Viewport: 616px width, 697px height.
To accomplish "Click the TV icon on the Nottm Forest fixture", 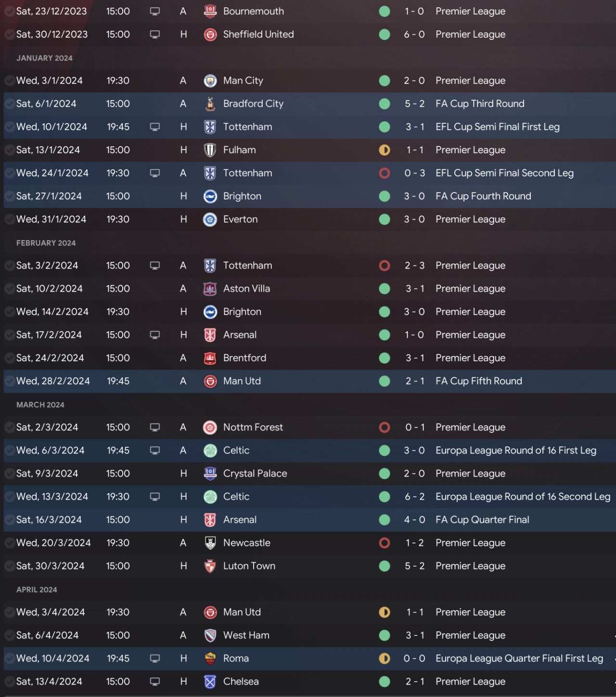I will pos(155,427).
